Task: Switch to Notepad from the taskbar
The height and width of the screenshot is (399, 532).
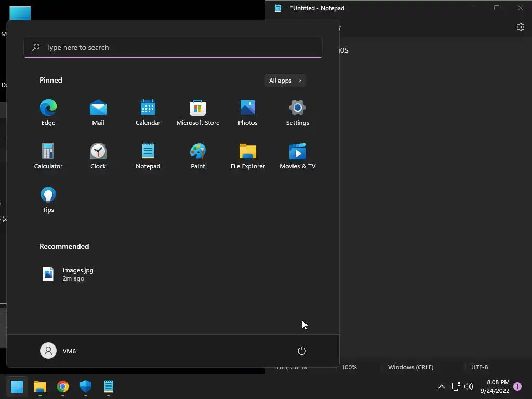Action: click(x=109, y=387)
